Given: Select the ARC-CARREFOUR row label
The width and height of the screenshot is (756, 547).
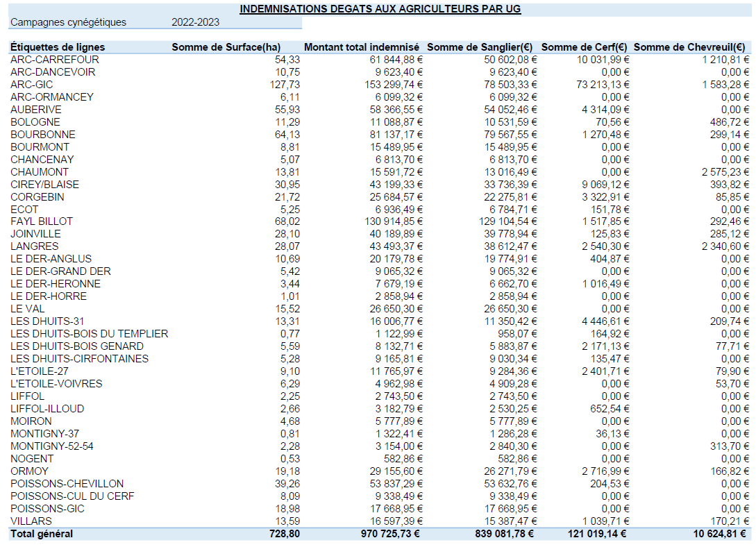Looking at the screenshot, I should coord(55,60).
